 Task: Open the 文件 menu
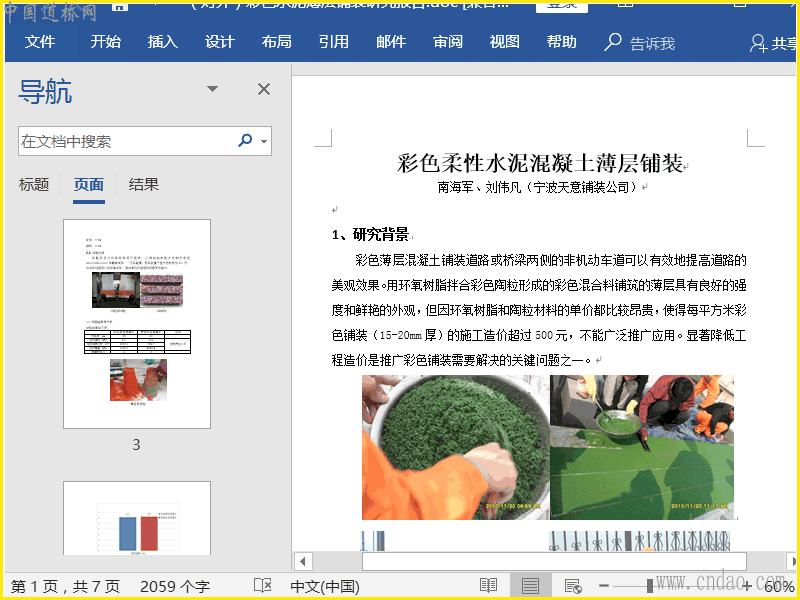[40, 42]
